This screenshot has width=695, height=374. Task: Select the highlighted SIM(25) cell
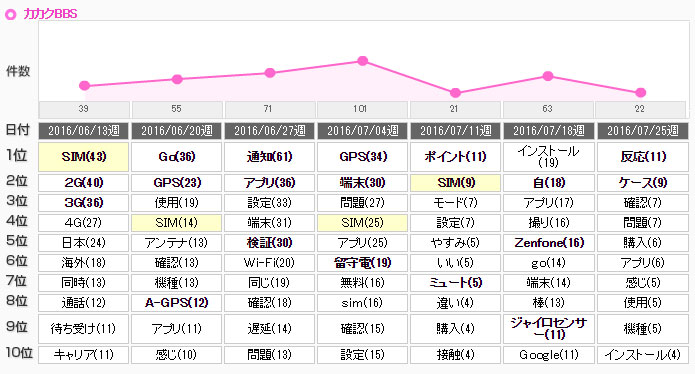[x=363, y=223]
